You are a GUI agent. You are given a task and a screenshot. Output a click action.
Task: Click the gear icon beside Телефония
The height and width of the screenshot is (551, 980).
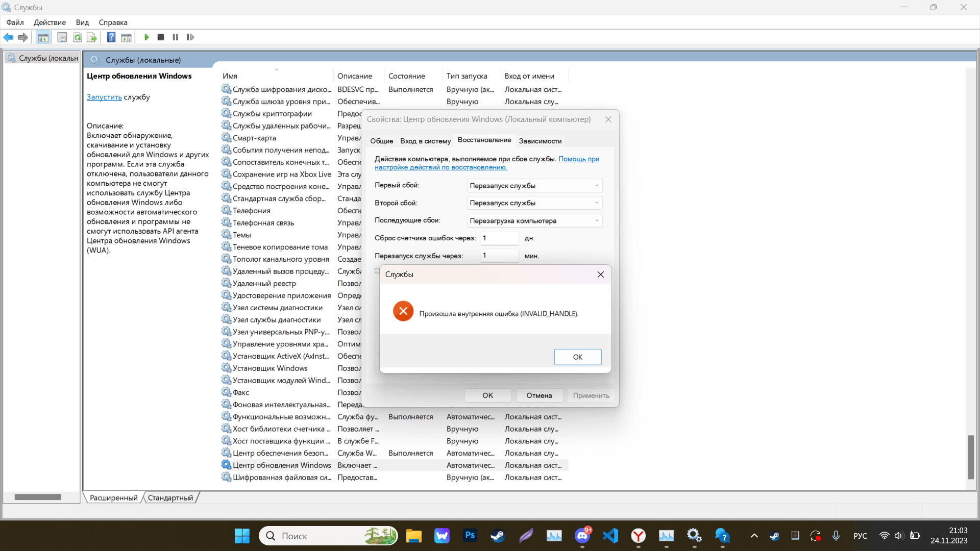point(226,210)
